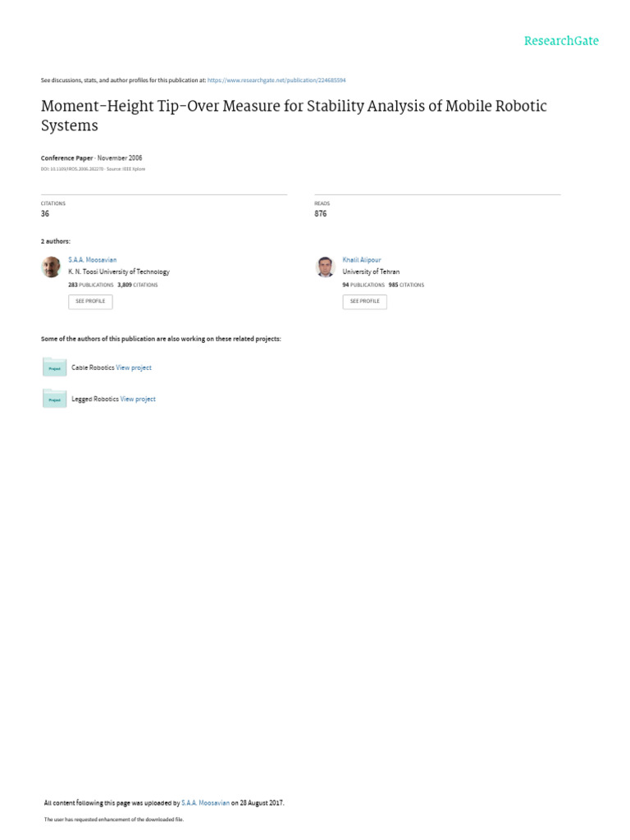Click View project next to Legged Robotics
630x840 pixels.
[x=138, y=399]
